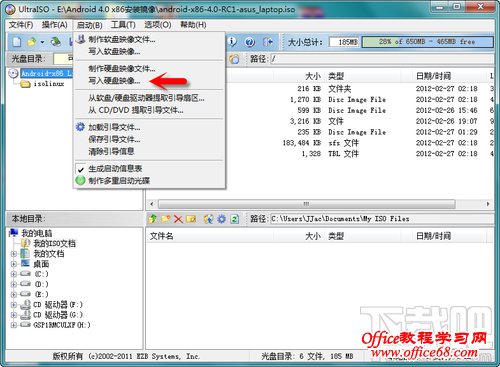Screen dimensions: 500x367
Task: Click the Open file folder toolbar icon
Action: pyautogui.click(x=31, y=42)
